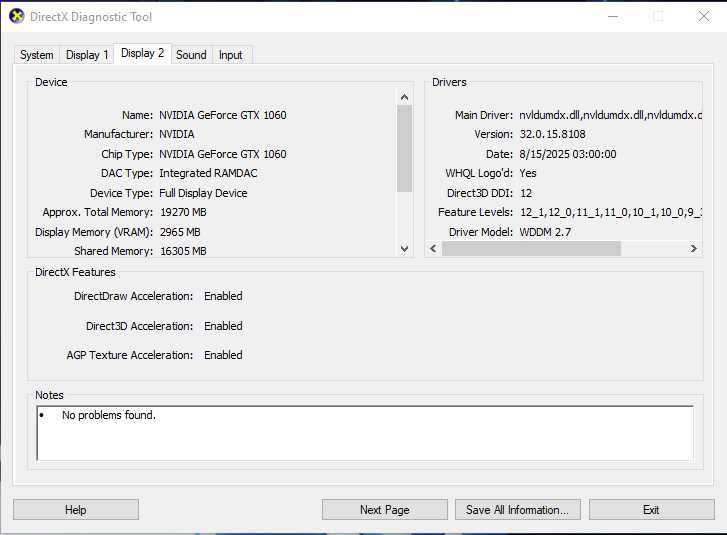Select the Display 2 tab

(x=142, y=53)
